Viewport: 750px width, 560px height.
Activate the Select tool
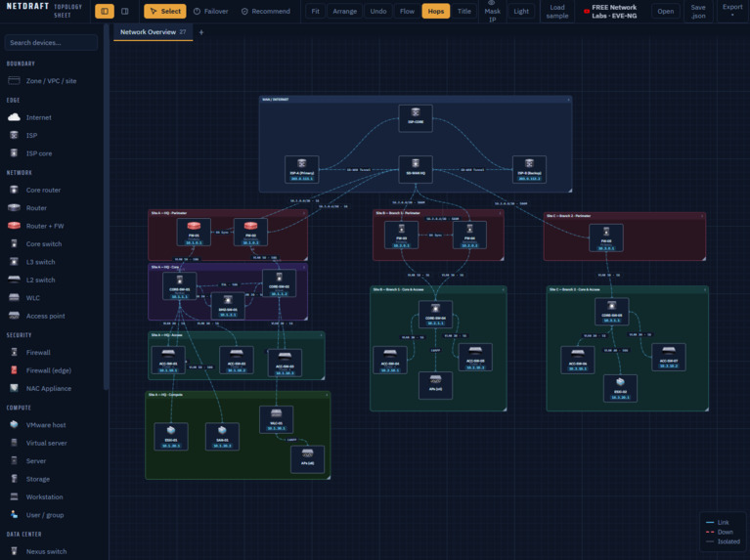[x=165, y=11]
